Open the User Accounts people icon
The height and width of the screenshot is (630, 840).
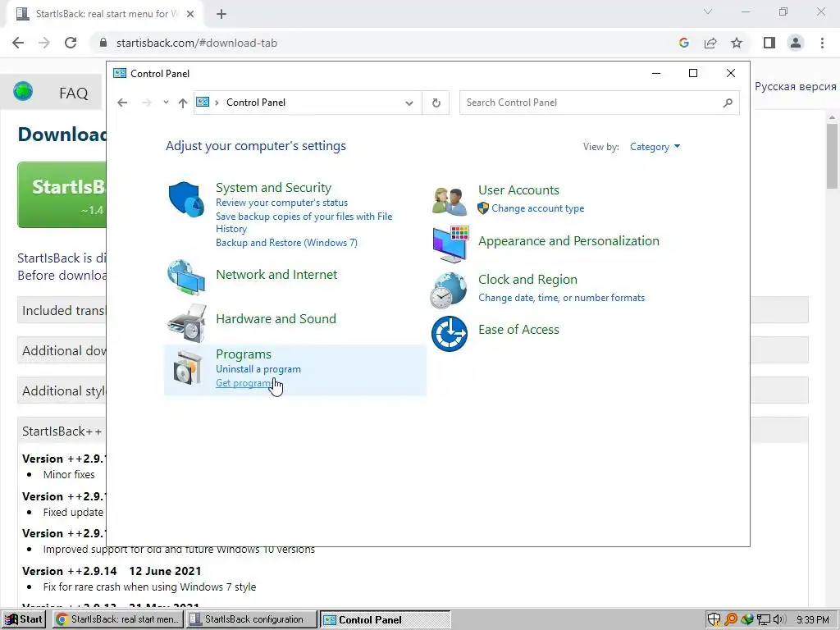click(449, 200)
